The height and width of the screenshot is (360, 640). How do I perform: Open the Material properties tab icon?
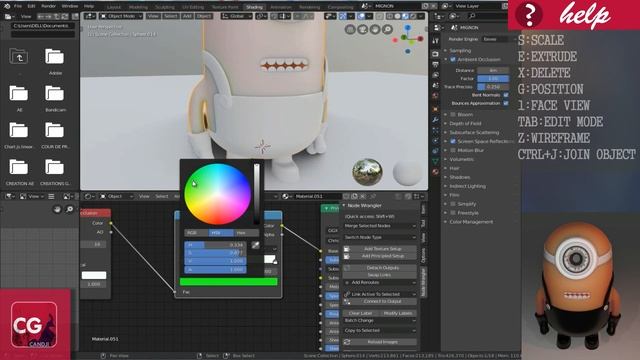(x=436, y=172)
